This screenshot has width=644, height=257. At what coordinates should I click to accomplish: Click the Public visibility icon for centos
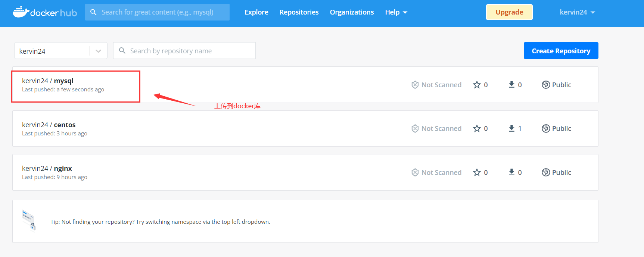point(546,128)
